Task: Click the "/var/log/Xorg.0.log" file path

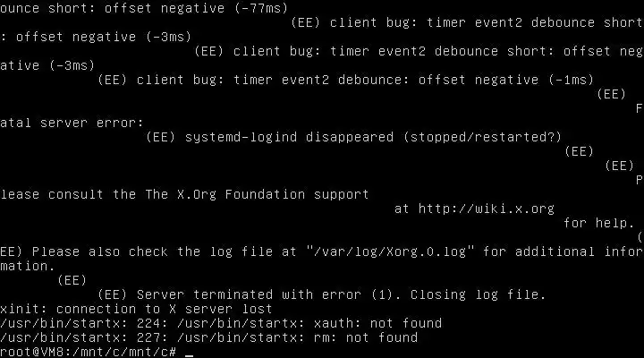Action: tap(390, 251)
